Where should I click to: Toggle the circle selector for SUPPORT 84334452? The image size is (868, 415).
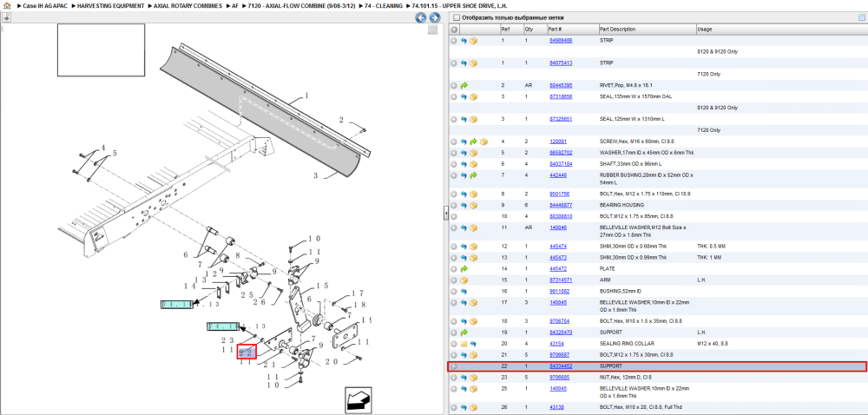click(x=454, y=366)
